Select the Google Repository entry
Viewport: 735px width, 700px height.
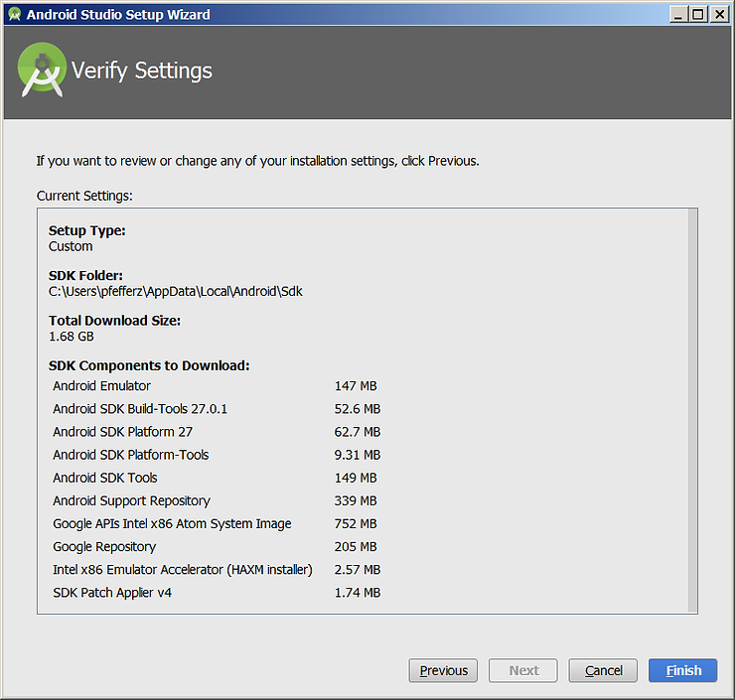point(104,546)
